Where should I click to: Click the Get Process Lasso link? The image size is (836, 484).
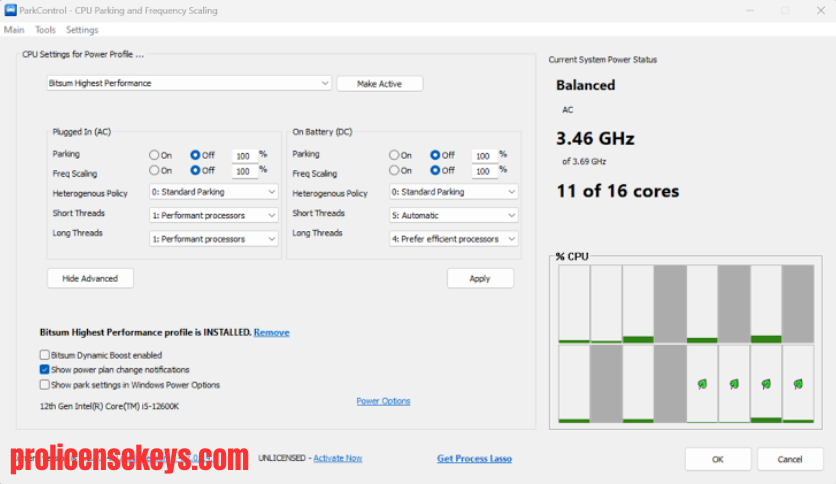point(475,458)
